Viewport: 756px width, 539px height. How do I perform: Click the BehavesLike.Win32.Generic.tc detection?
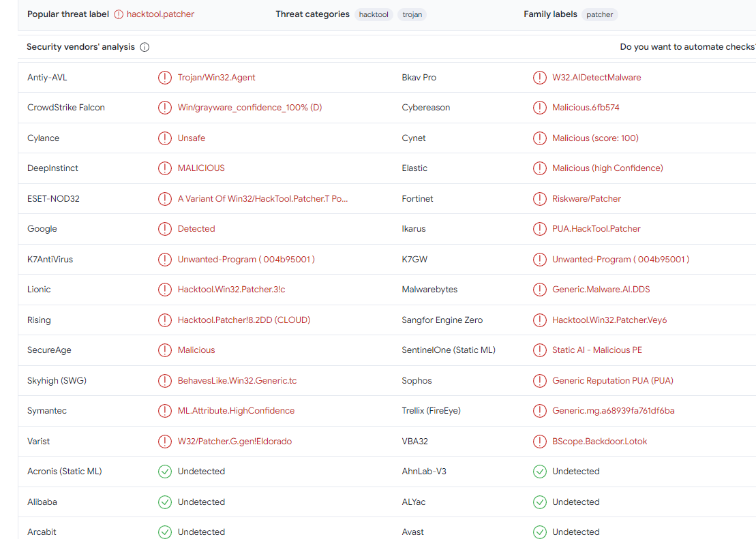(x=237, y=381)
